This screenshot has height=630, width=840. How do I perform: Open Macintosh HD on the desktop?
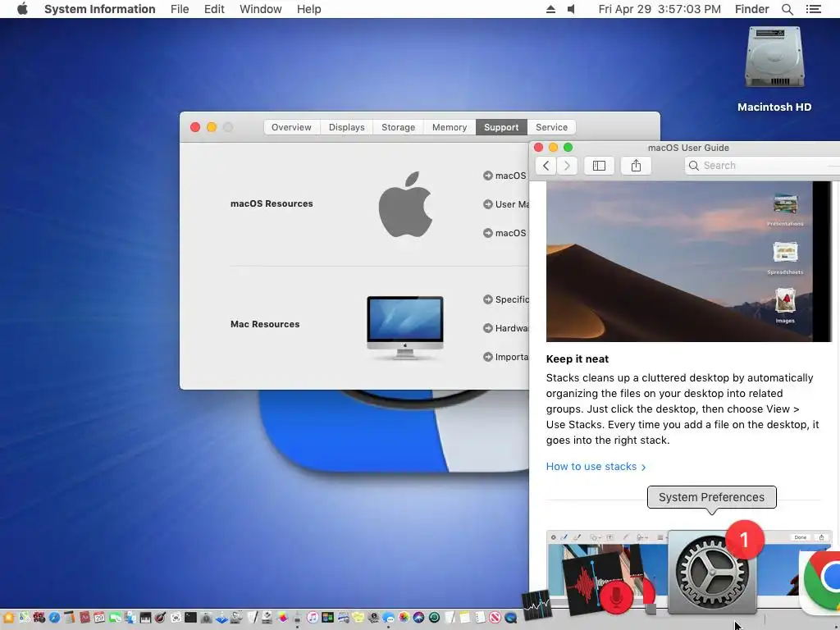coord(774,69)
